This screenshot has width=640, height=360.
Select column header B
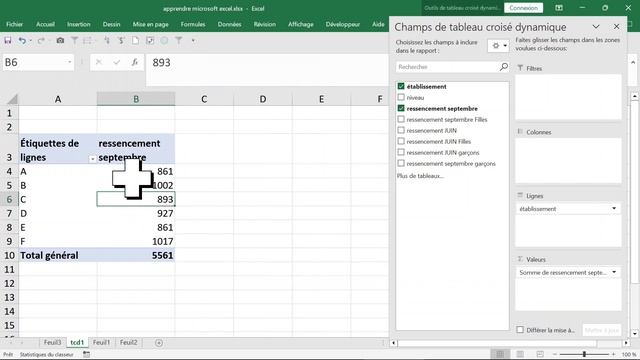136,99
